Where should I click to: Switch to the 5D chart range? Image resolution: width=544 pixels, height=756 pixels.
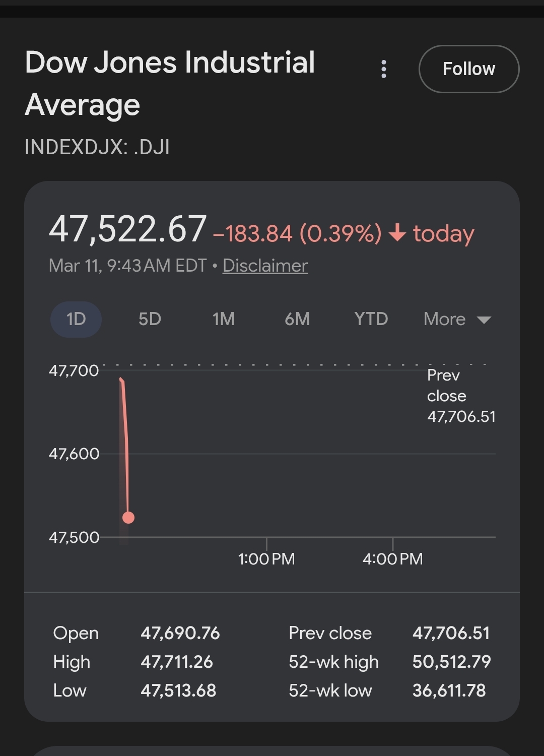(150, 319)
